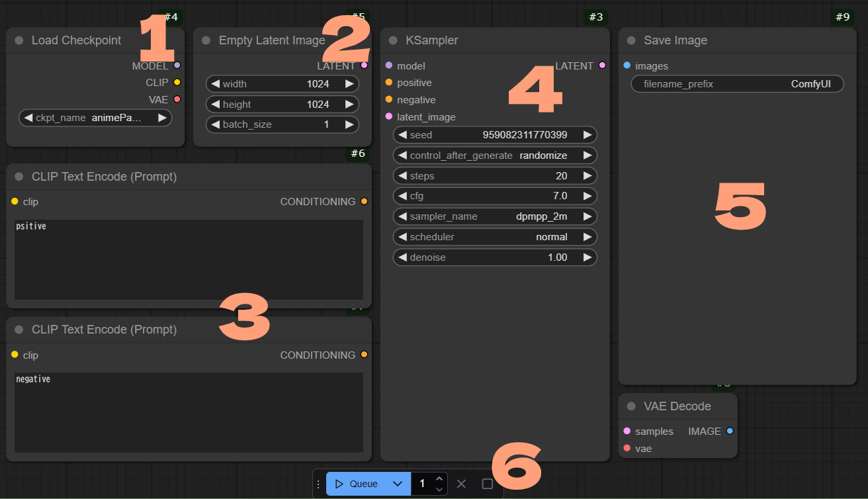Screen dimensions: 868x499
Task: Increase steps value with the right arrow
Action: click(x=587, y=176)
